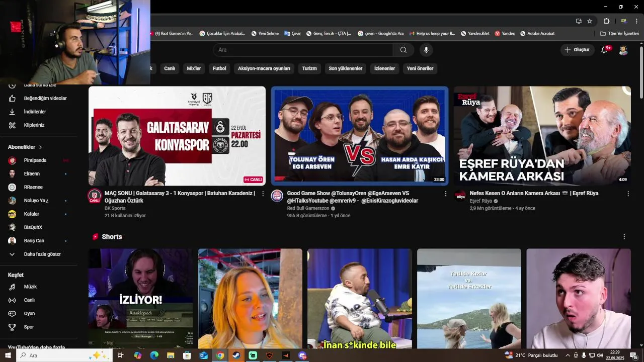Viewport: 644px width, 362px height.
Task: Open the Chrome extensions puzzle icon
Action: click(x=606, y=21)
